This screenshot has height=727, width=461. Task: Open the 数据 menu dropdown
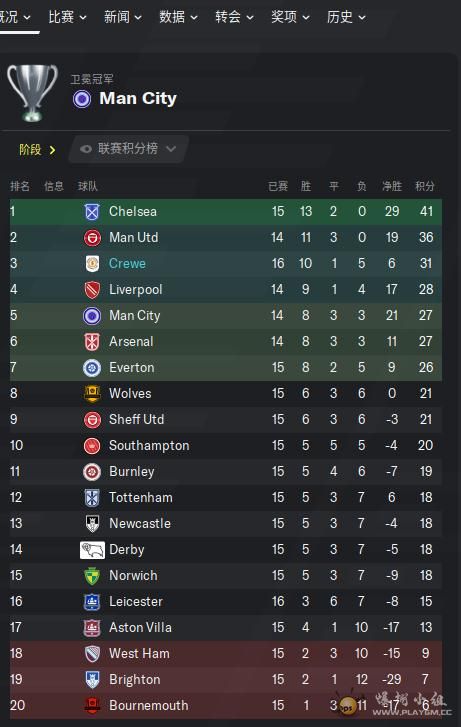click(x=178, y=17)
